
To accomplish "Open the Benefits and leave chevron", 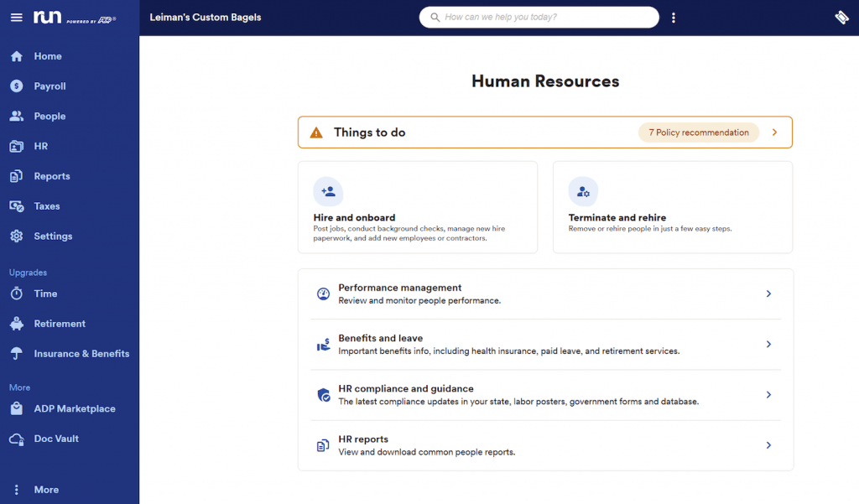I will point(768,344).
